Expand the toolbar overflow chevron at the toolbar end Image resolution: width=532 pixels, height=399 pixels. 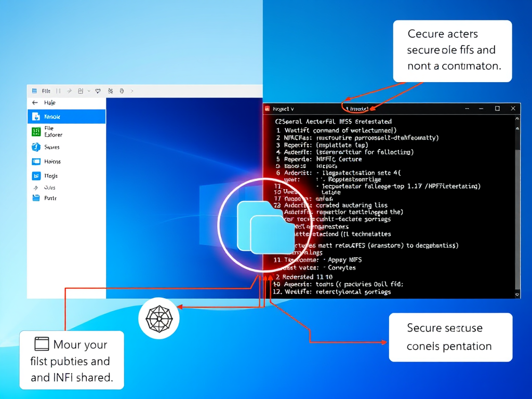pyautogui.click(x=132, y=91)
